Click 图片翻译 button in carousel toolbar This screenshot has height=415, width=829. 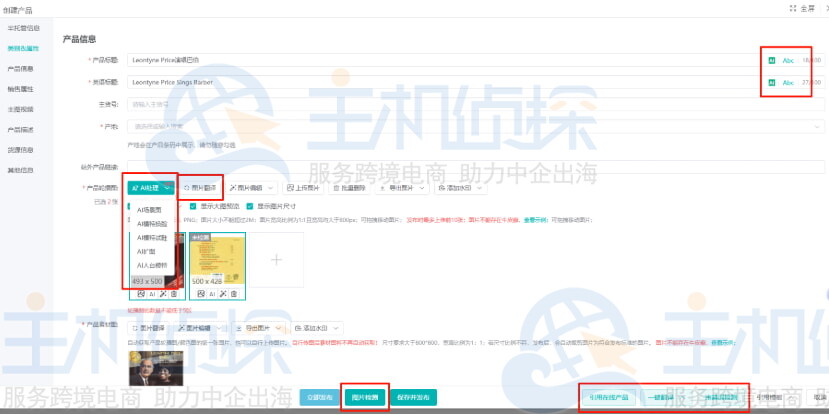(200, 188)
